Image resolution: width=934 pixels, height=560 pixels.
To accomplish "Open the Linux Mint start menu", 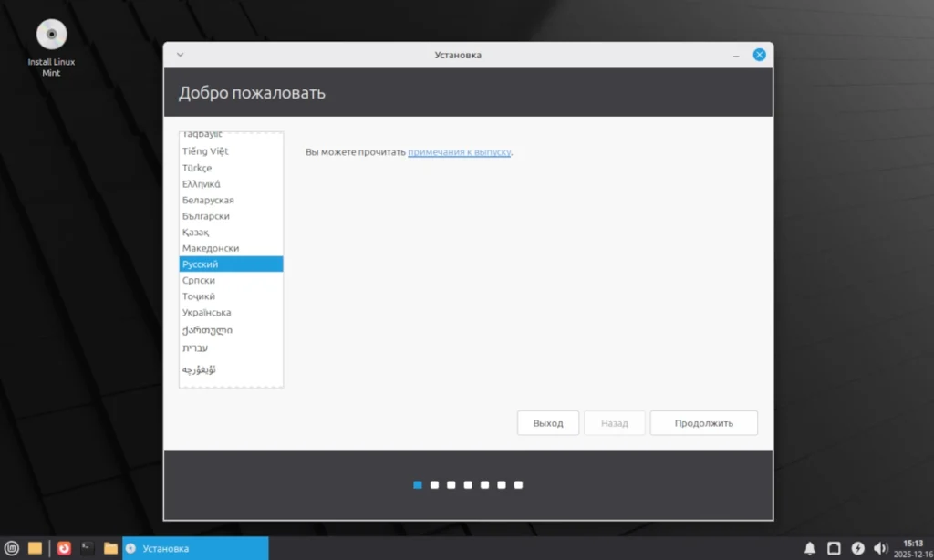I will (11, 548).
